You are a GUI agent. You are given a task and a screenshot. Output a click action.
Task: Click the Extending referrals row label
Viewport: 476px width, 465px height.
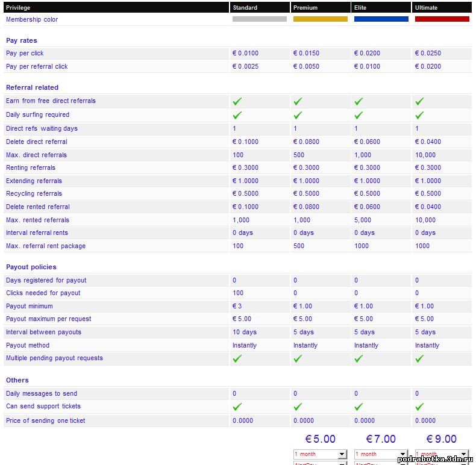tap(34, 181)
